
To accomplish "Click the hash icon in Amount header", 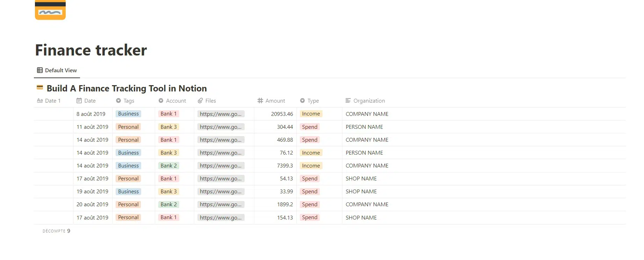I will (260, 101).
